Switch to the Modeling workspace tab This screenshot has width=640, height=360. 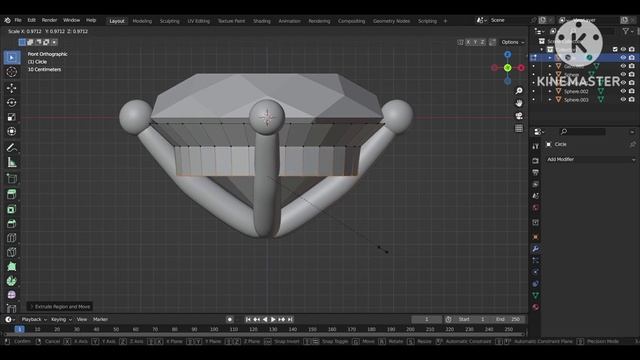[142, 21]
